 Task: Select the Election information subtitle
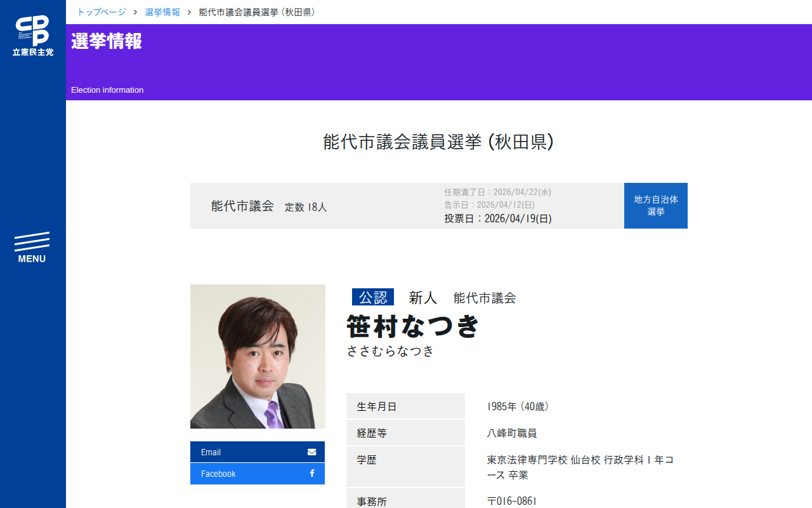[107, 90]
